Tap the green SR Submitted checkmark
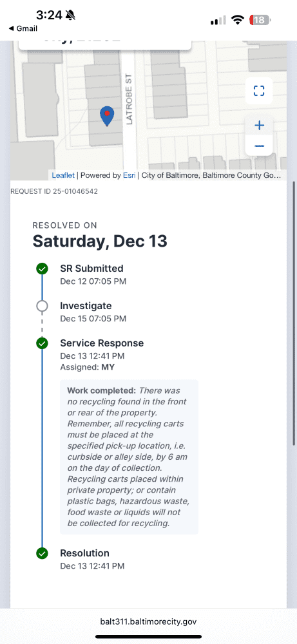The height and width of the screenshot is (644, 297). click(42, 269)
